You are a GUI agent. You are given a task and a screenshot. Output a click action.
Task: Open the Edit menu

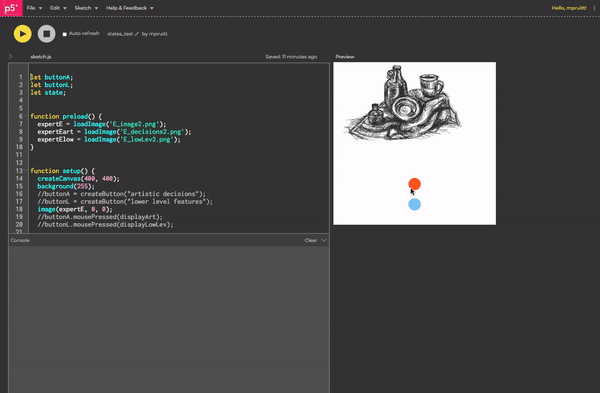click(x=58, y=8)
